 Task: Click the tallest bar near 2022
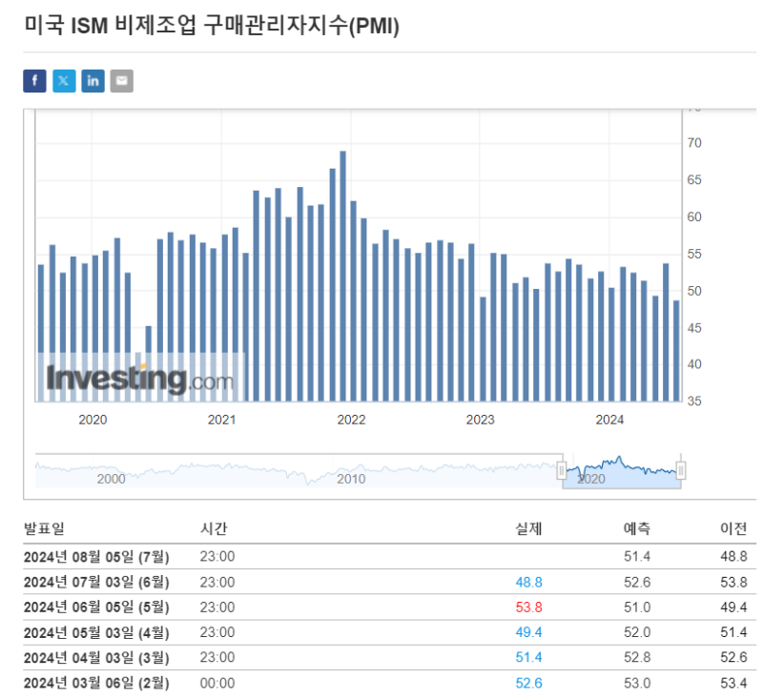click(342, 276)
